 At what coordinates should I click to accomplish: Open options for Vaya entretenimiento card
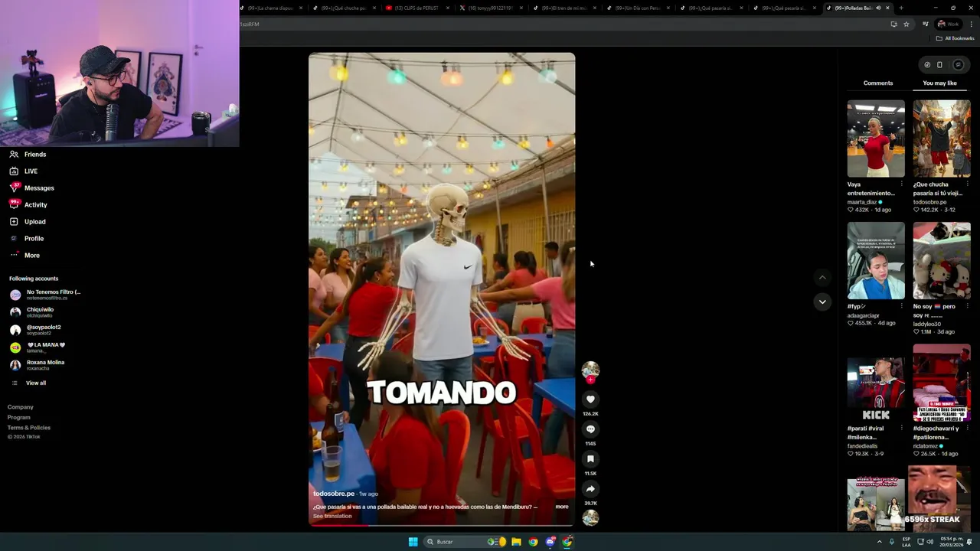(x=902, y=184)
